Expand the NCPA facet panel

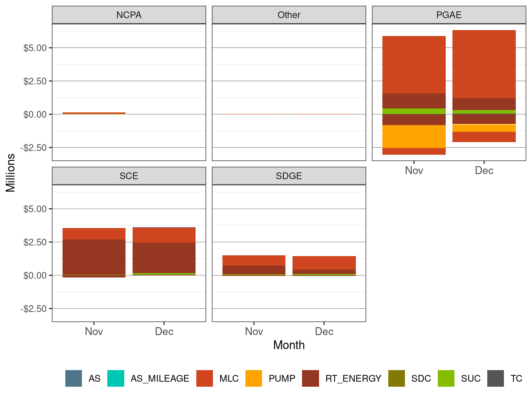129,15
